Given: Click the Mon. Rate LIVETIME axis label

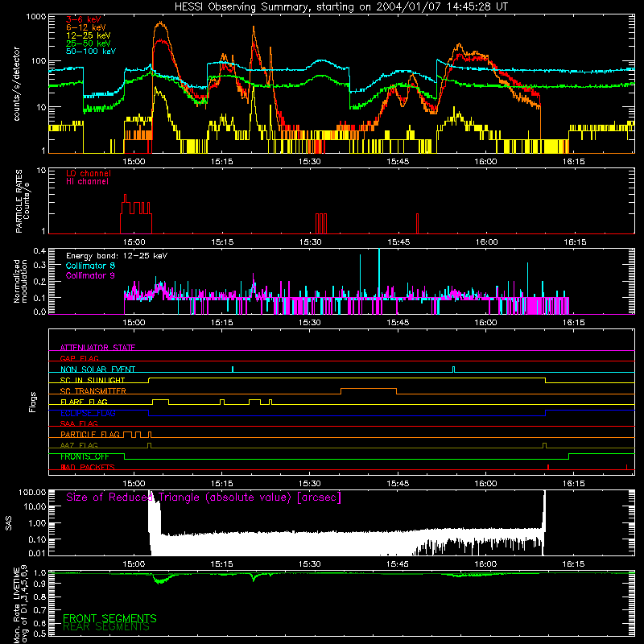Looking at the screenshot, I should click(21, 605).
